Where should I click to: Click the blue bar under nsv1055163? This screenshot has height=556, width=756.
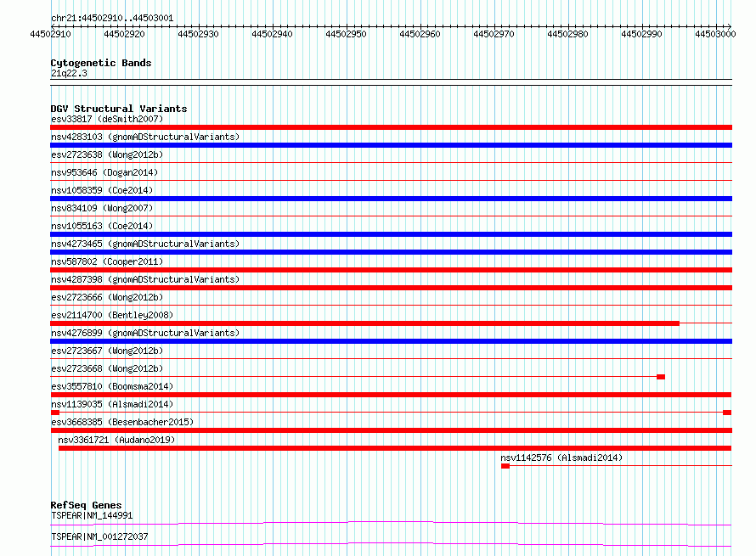pos(391,234)
